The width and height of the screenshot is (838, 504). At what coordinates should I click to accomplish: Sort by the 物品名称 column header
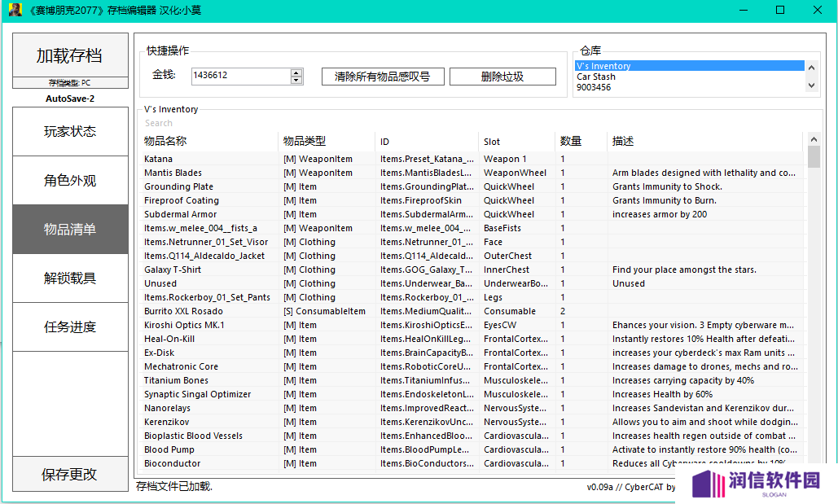[208, 141]
